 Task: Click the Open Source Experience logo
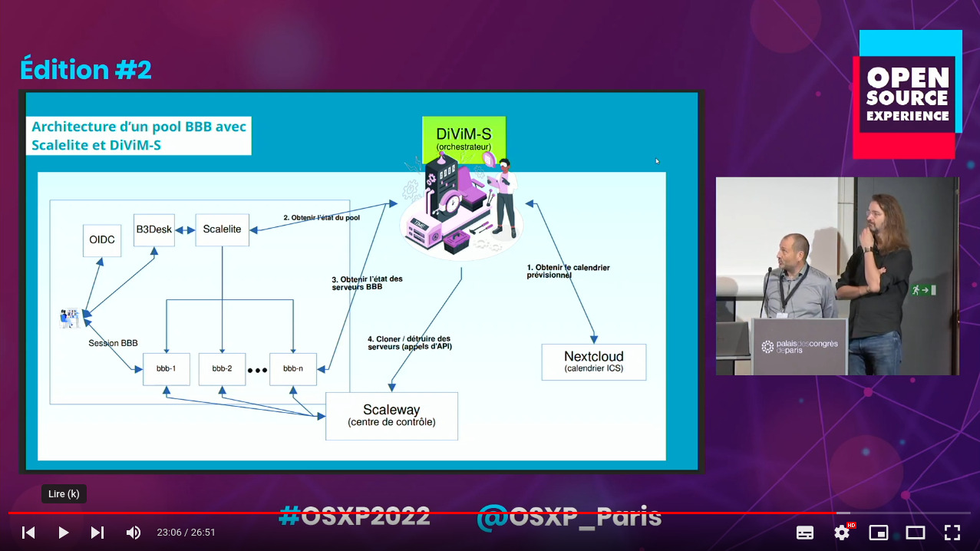click(x=908, y=94)
